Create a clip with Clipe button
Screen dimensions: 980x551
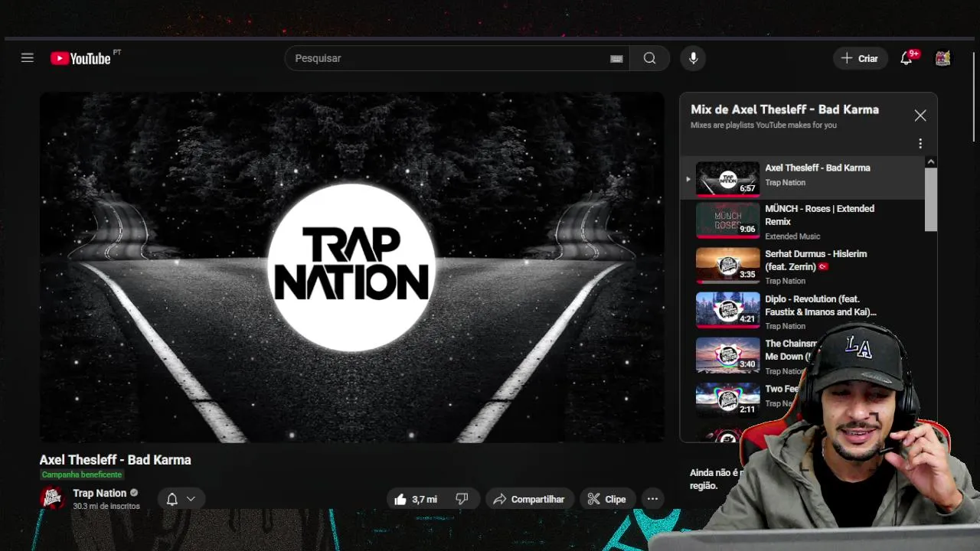pyautogui.click(x=607, y=499)
